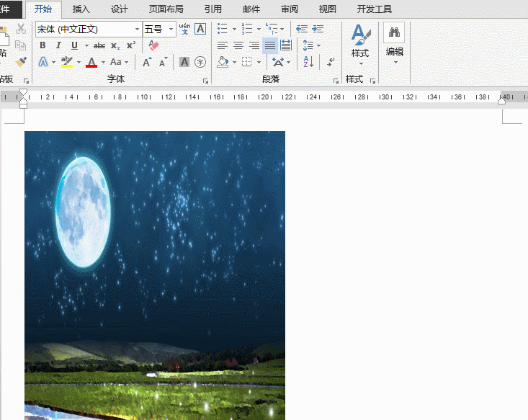Open the 页面布局 ribbon tab
The height and width of the screenshot is (420, 528).
coord(166,9)
